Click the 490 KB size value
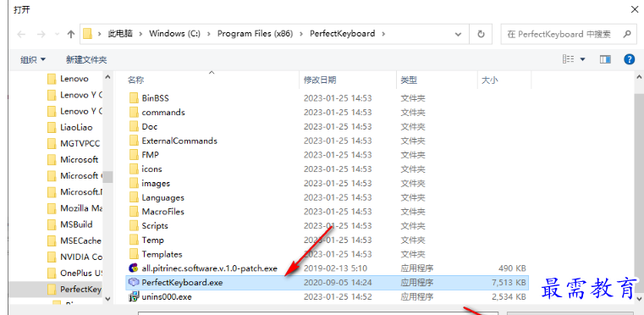Screen dimensions: 644x315 click(x=513, y=268)
